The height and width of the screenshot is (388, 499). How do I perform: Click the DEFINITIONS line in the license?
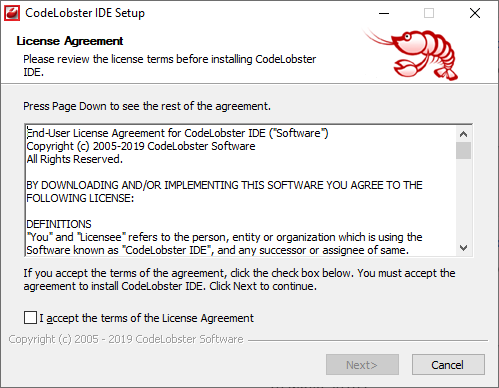point(59,224)
